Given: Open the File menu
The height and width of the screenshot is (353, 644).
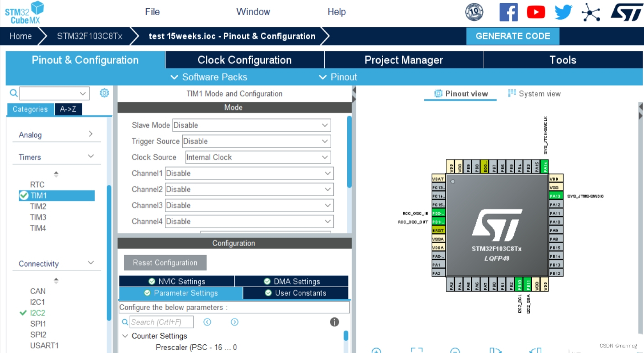Looking at the screenshot, I should click(153, 12).
